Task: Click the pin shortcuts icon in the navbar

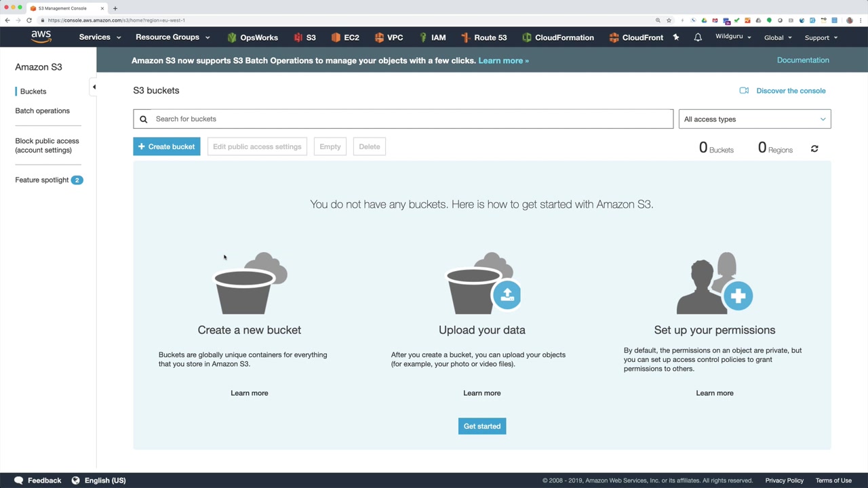Action: [x=676, y=37]
